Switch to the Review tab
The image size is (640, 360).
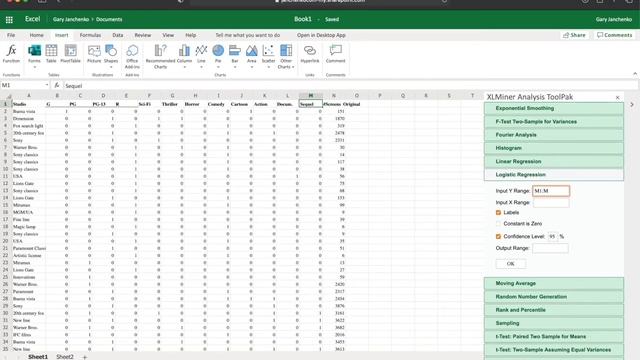click(x=143, y=36)
